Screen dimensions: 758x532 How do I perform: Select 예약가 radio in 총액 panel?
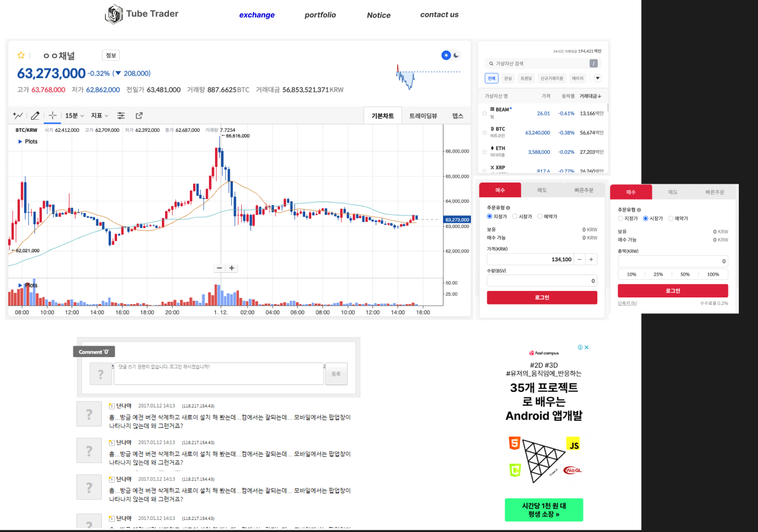pyautogui.click(x=670, y=219)
